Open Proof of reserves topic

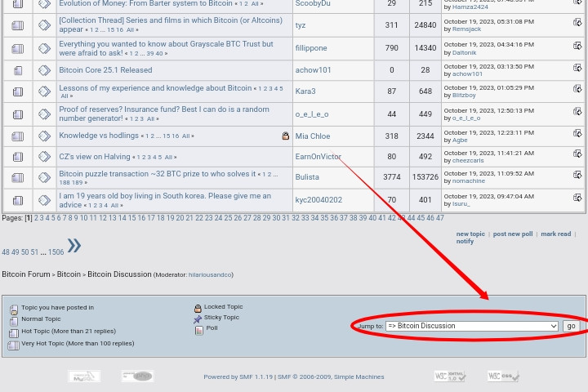[164, 114]
